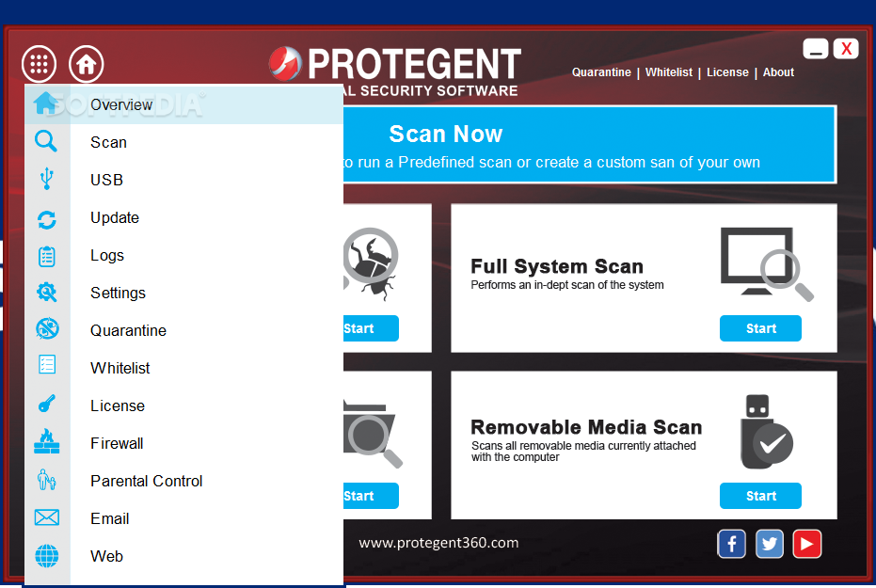Click the Logs clipboard icon

pos(47,256)
